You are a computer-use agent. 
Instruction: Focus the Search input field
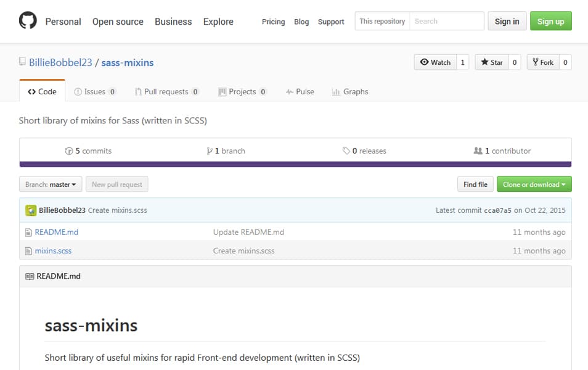point(447,21)
